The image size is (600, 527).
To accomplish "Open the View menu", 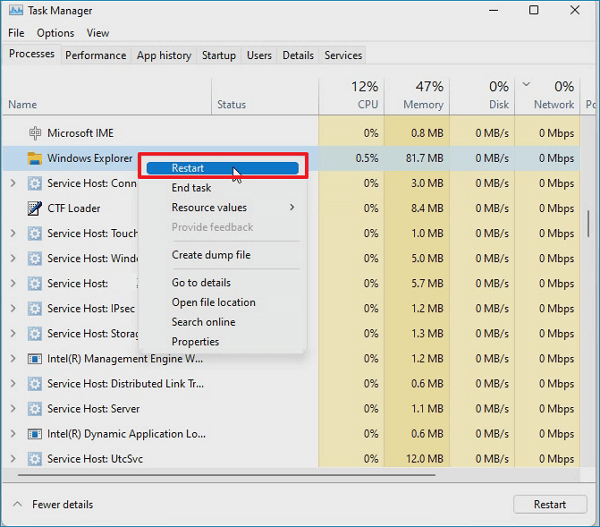I will [x=98, y=33].
